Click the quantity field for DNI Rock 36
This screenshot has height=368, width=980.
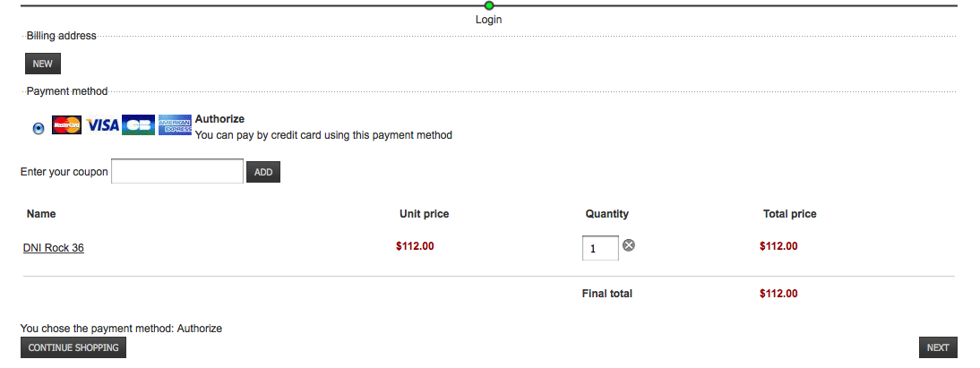(x=600, y=248)
